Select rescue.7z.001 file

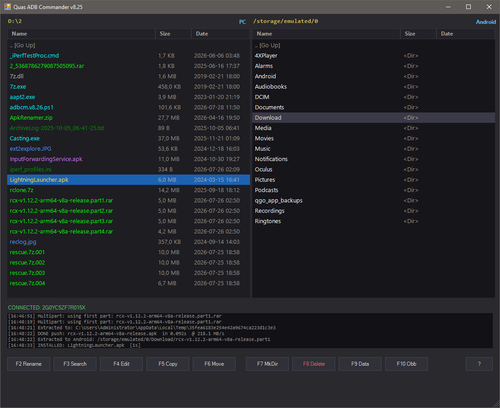click(x=128, y=252)
